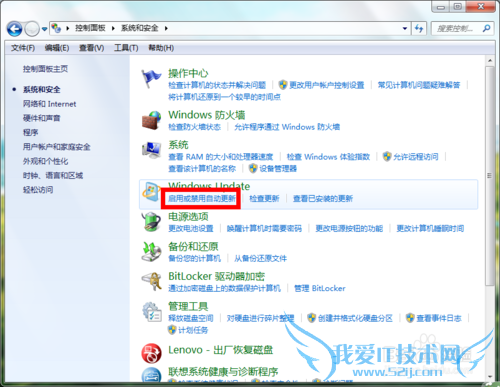Click shield icon beside 创建并格式化硬盘分区

pyautogui.click(x=311, y=318)
